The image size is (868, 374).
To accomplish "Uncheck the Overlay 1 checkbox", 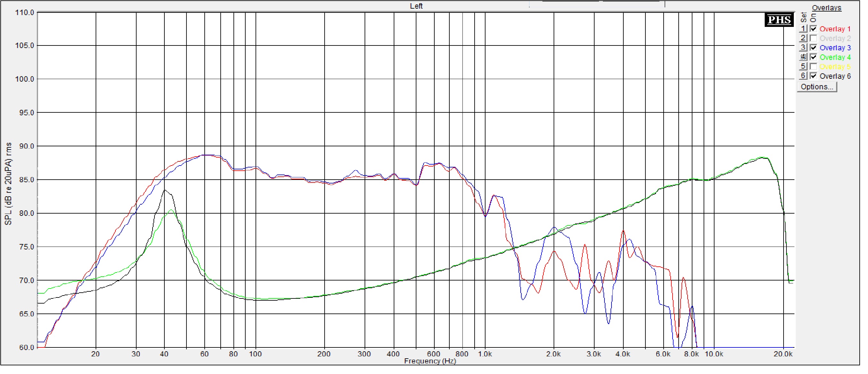I will [x=813, y=29].
